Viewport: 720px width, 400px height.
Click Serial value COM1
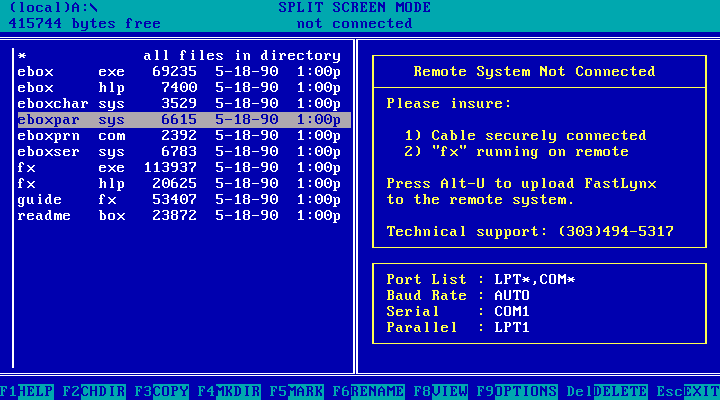(x=512, y=312)
